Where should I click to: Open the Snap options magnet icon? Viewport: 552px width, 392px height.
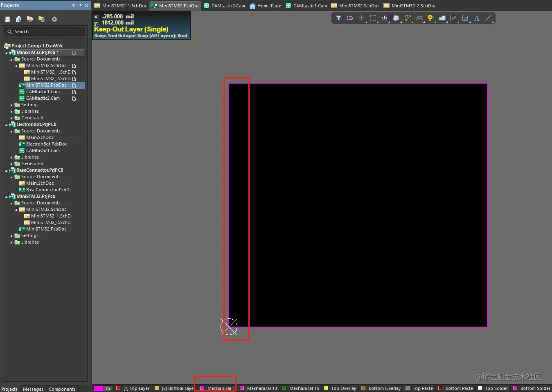pyautogui.click(x=350, y=18)
